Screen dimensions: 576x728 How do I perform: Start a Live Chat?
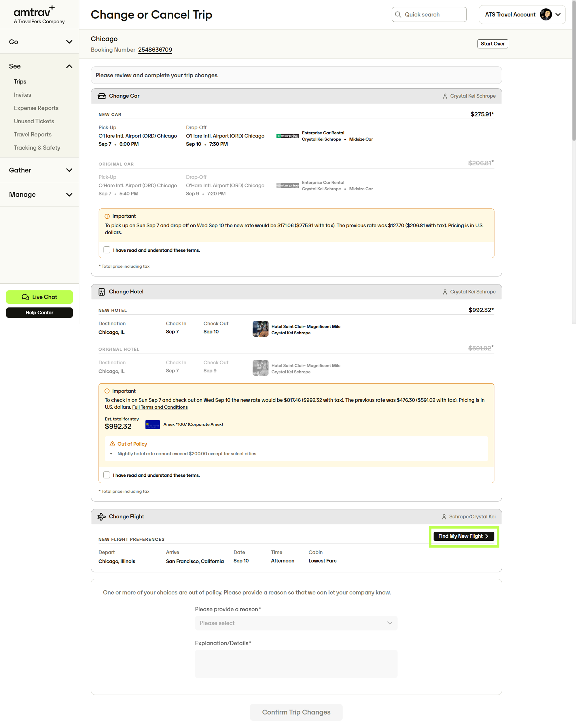pos(39,297)
